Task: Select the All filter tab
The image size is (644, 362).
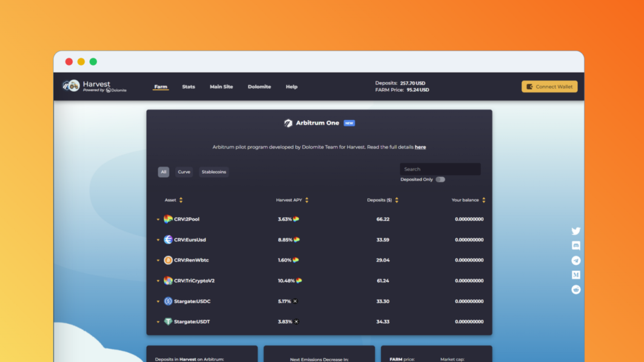Action: [x=164, y=172]
